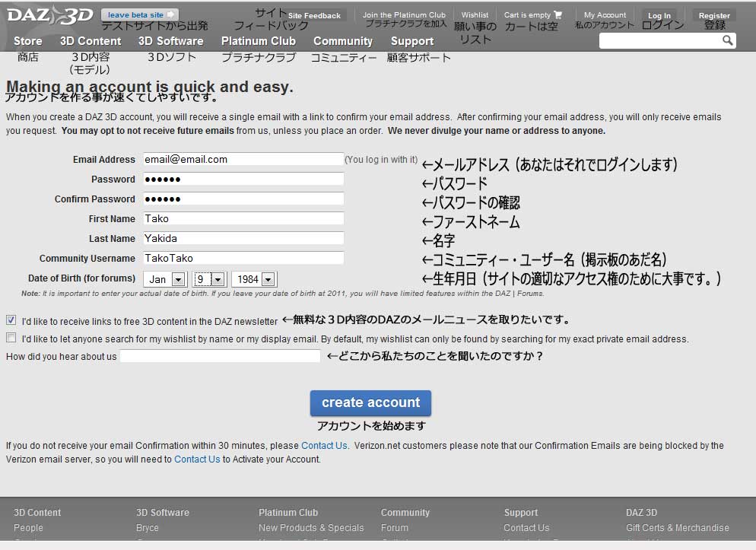
Task: Open footer New Products & Specials
Action: coord(311,528)
